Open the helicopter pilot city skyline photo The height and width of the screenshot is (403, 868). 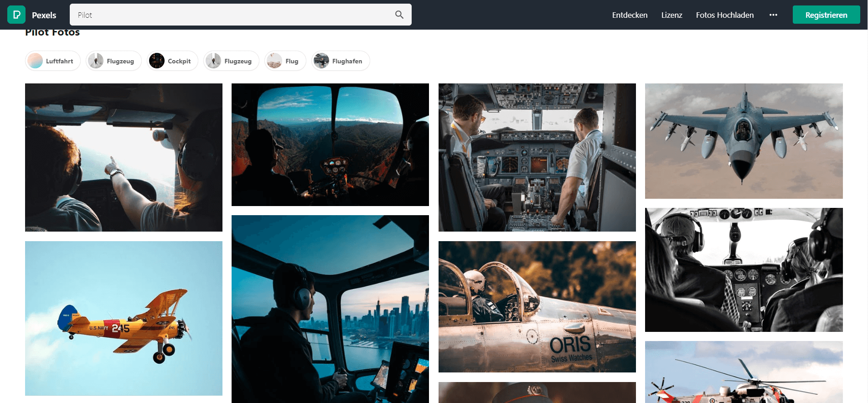(x=330, y=309)
